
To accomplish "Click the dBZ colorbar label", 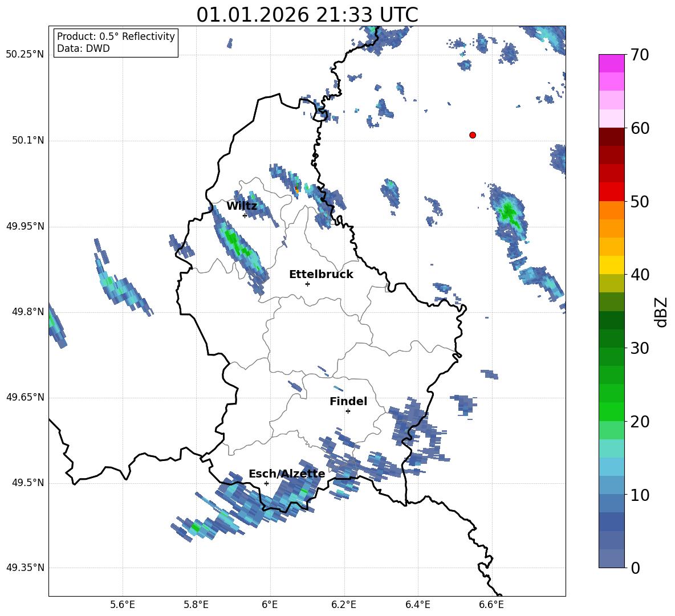I will (661, 312).
